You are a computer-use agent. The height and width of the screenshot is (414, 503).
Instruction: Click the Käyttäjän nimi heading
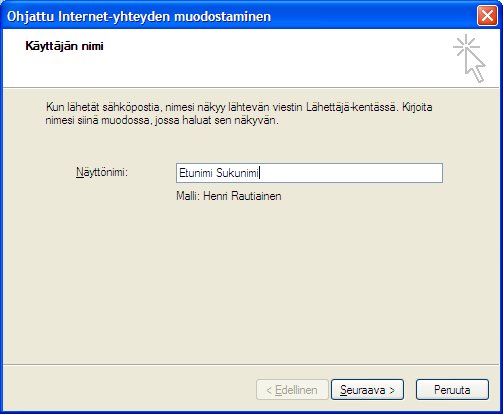point(64,46)
